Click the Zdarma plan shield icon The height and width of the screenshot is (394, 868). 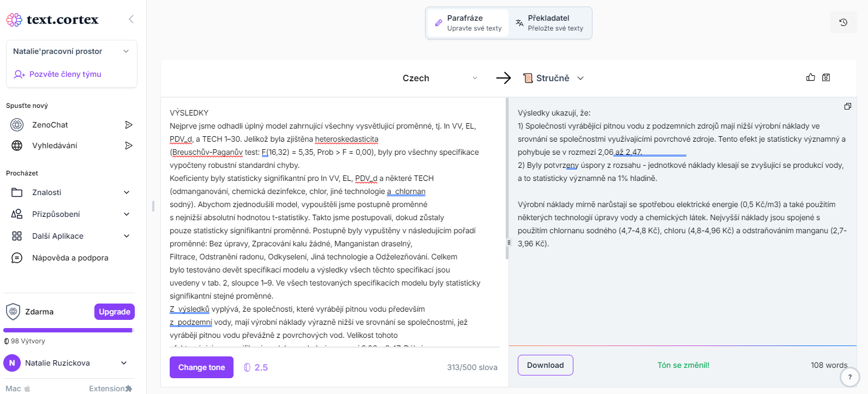[x=13, y=312]
